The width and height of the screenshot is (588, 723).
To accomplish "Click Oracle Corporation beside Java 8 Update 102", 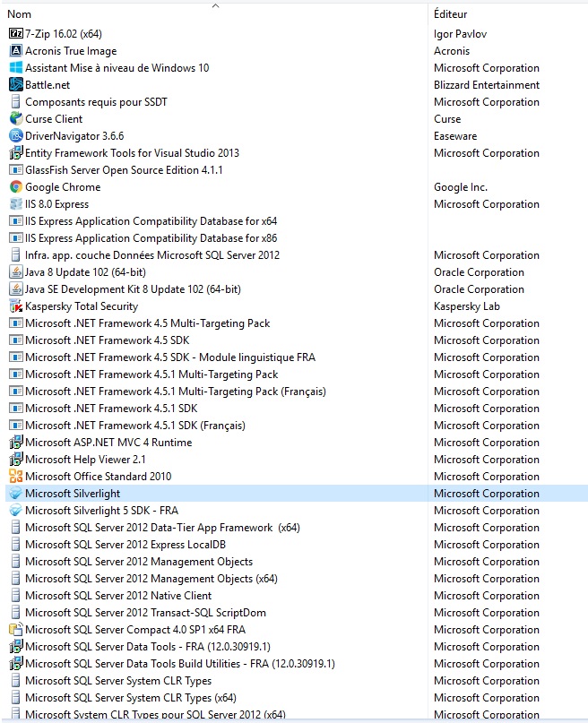I will pyautogui.click(x=479, y=272).
